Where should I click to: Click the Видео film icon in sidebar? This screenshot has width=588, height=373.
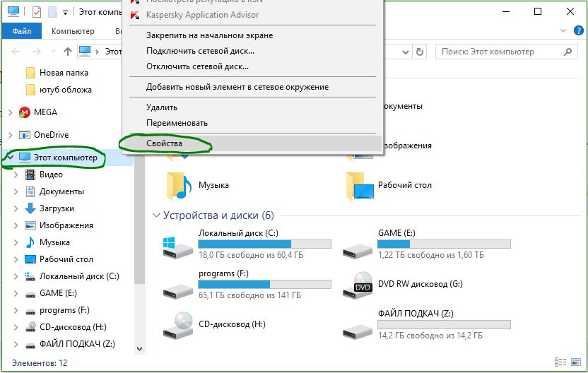[x=30, y=174]
